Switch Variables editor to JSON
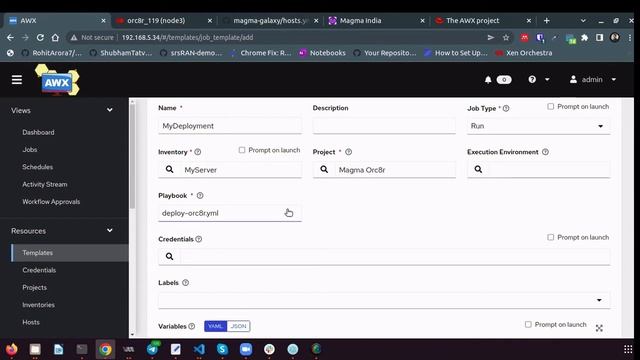This screenshot has height=360, width=640. click(238, 326)
